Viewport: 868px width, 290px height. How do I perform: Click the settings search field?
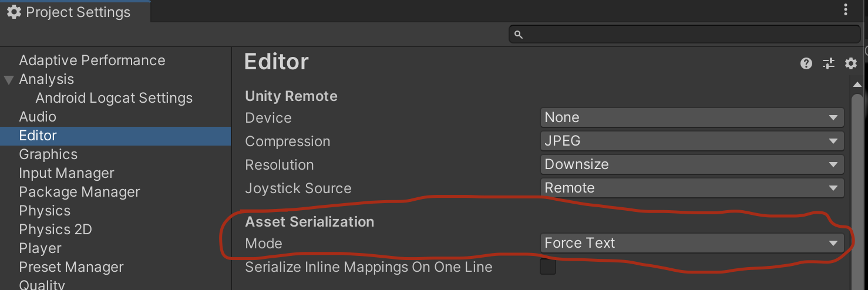pyautogui.click(x=687, y=35)
